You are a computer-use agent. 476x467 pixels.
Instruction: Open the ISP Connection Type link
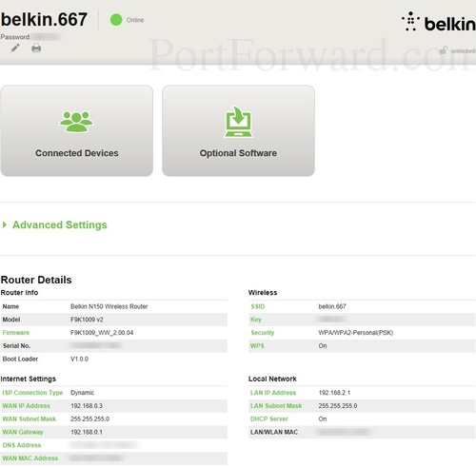click(32, 393)
